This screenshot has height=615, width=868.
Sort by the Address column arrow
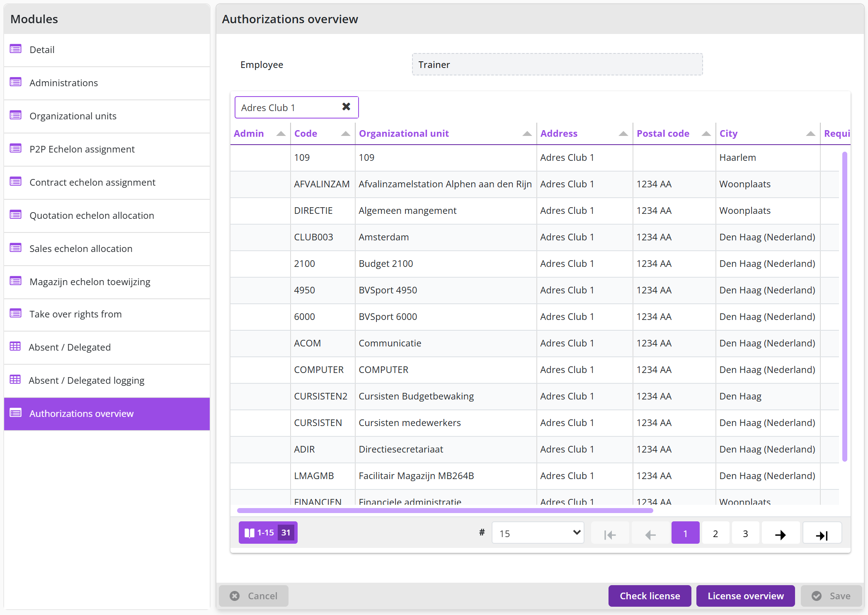(x=623, y=133)
